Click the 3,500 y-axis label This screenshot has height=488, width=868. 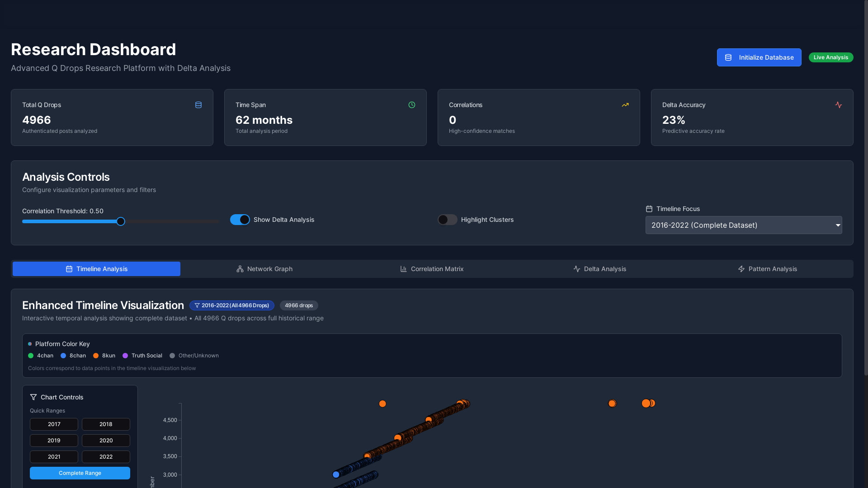point(170,456)
